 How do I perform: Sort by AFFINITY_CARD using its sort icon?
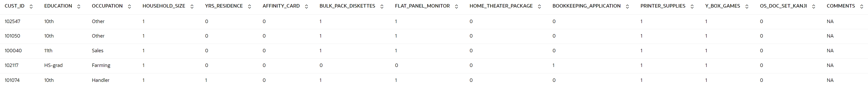306,6
